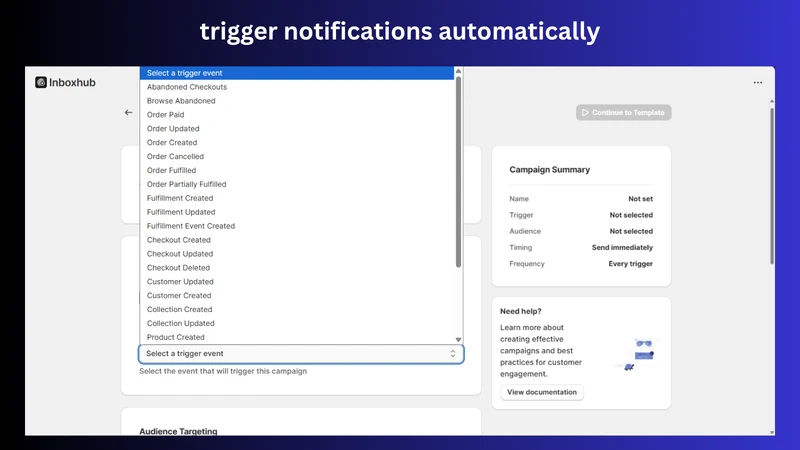800x450 pixels.
Task: Select Customer Updated trigger
Action: 297,282
